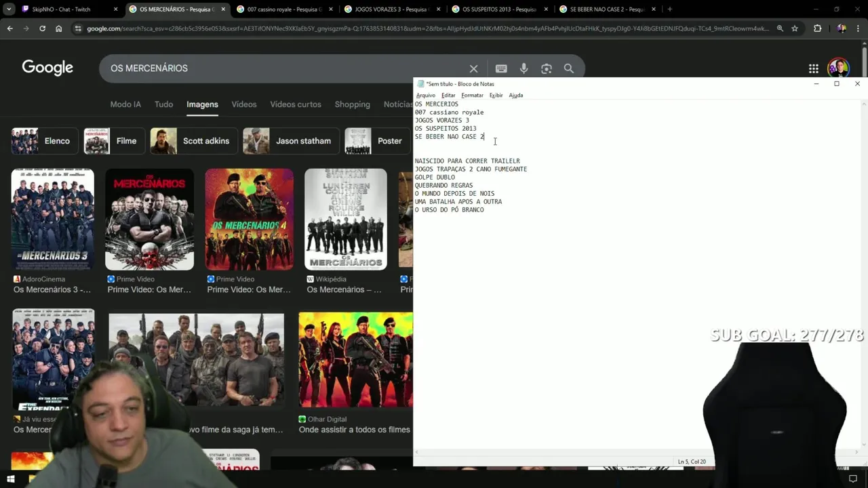Open Chrome three-dot menu
Viewport: 868px width, 488px height.
(859, 28)
